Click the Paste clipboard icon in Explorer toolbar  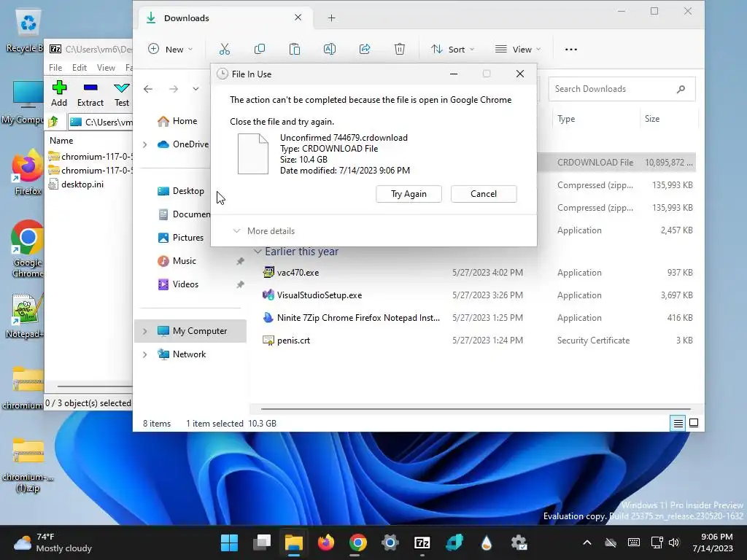(295, 49)
